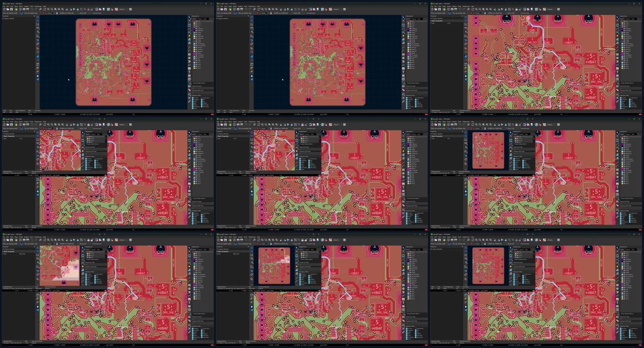Select Draw line tool in top-right window right toolbar

click(618, 47)
